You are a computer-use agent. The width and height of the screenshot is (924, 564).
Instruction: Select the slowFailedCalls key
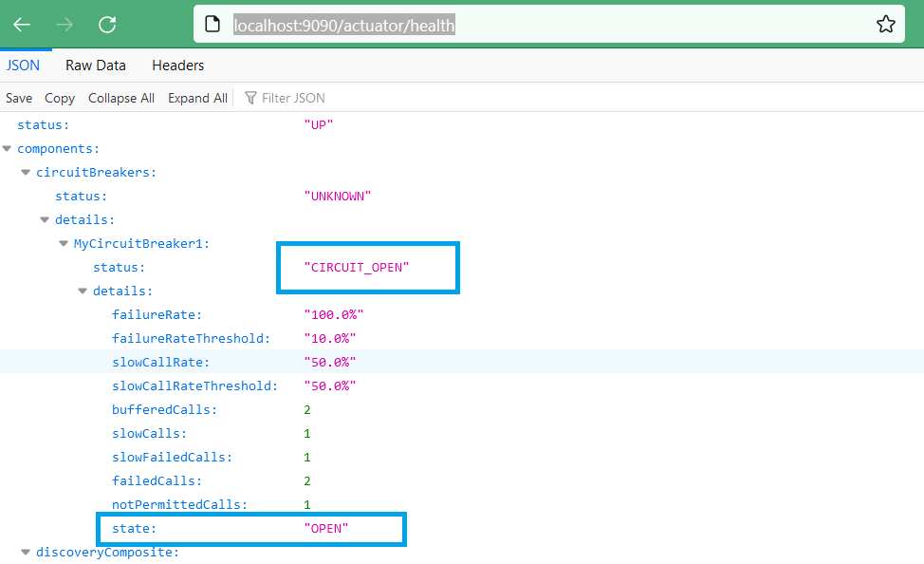point(172,458)
